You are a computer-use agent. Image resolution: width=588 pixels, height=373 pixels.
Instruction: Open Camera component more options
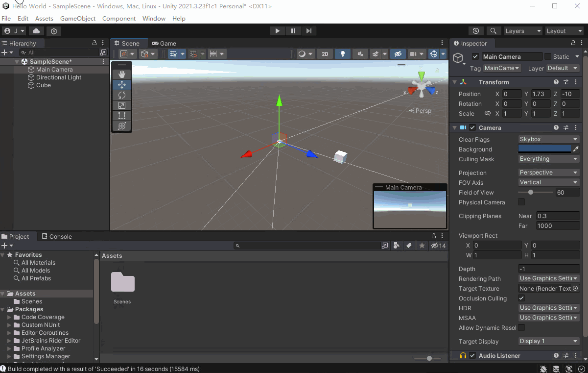point(576,127)
